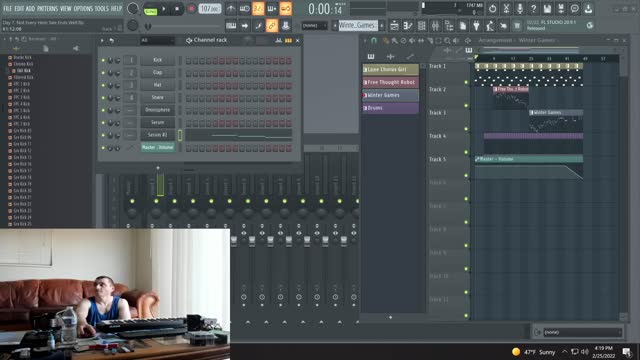The height and width of the screenshot is (360, 640).
Task: Open the EDIT menu
Action: (x=19, y=8)
